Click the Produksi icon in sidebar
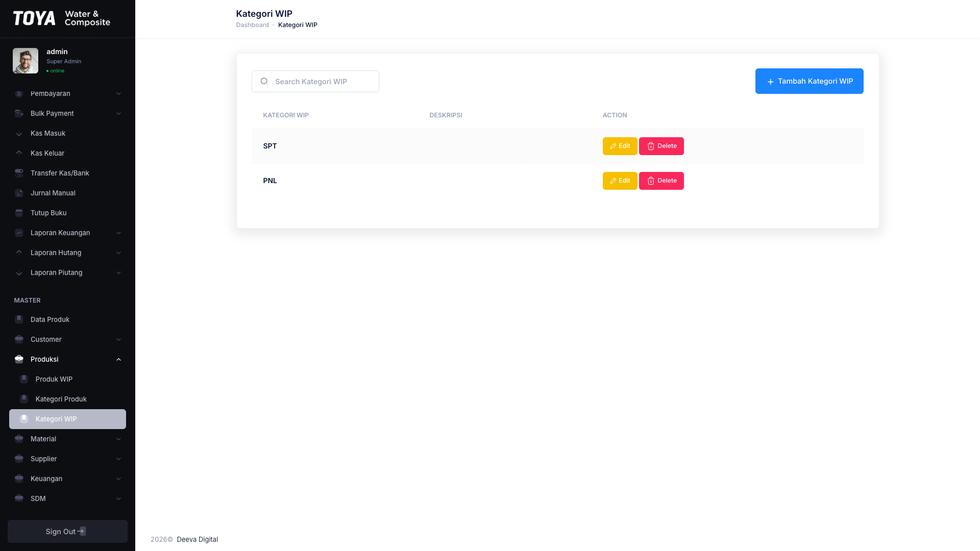 (x=19, y=360)
